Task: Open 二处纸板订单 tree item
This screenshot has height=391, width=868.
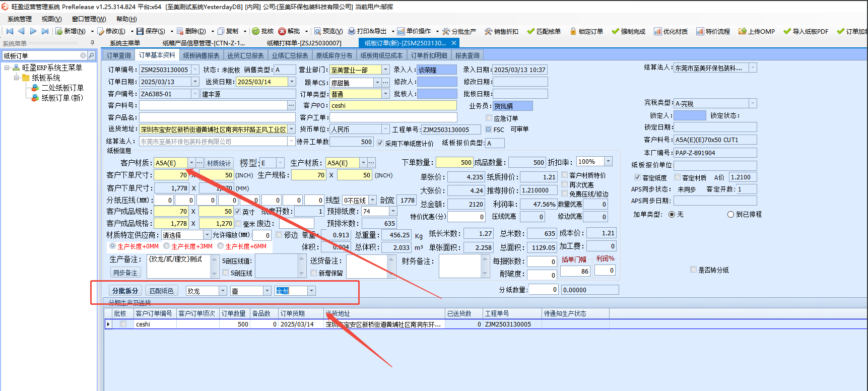Action: (62, 88)
